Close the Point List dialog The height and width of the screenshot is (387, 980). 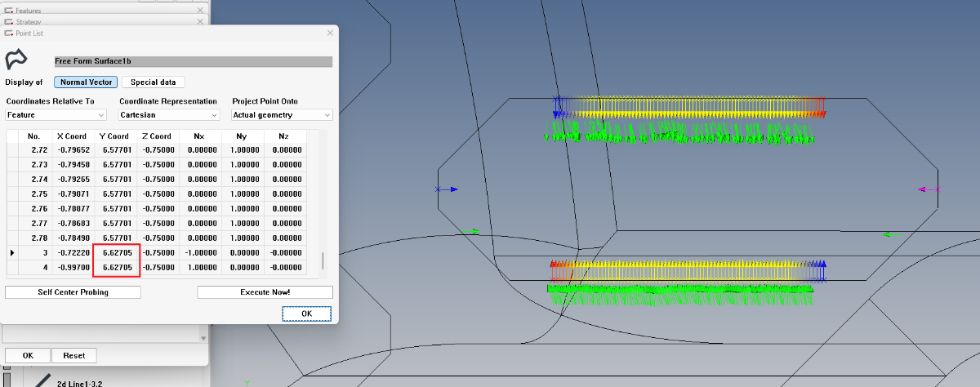click(x=330, y=33)
